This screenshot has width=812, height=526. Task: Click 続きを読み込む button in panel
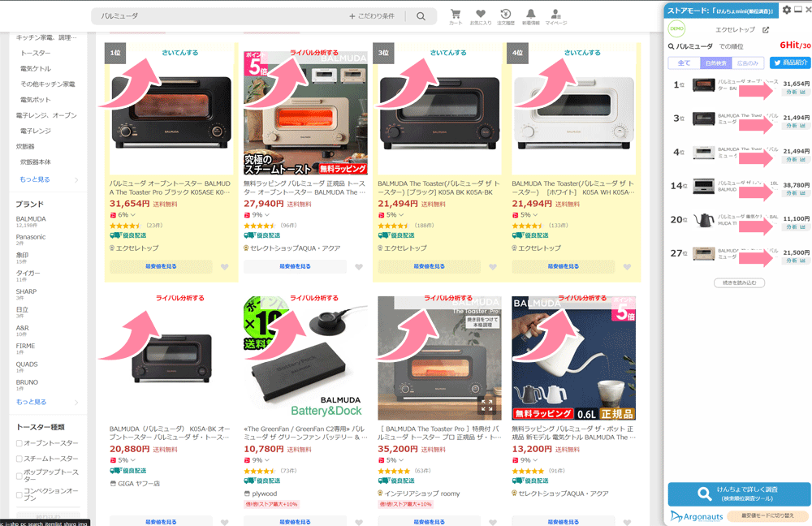coord(739,282)
